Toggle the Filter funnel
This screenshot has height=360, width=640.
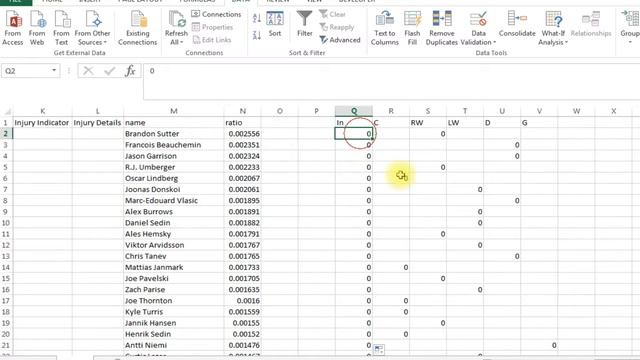[304, 24]
